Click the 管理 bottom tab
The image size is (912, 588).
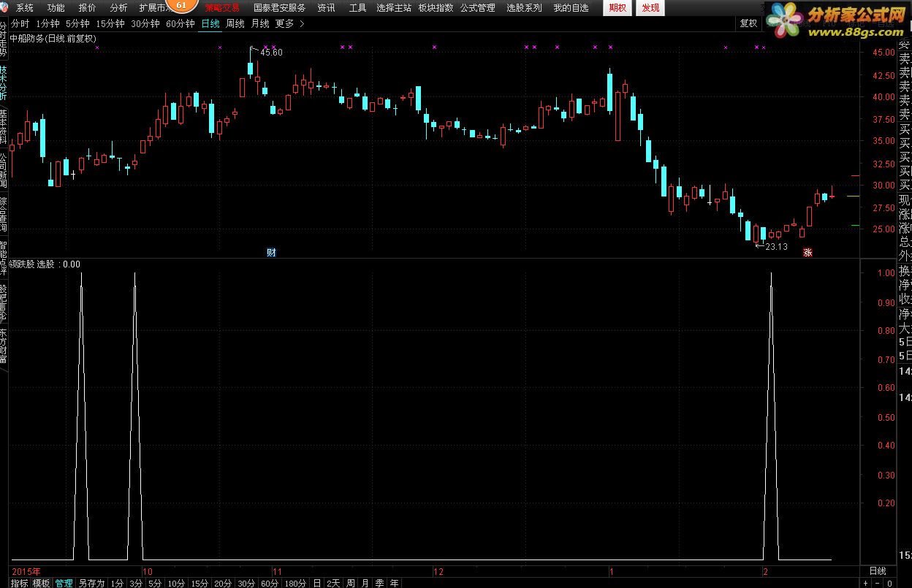pos(64,583)
